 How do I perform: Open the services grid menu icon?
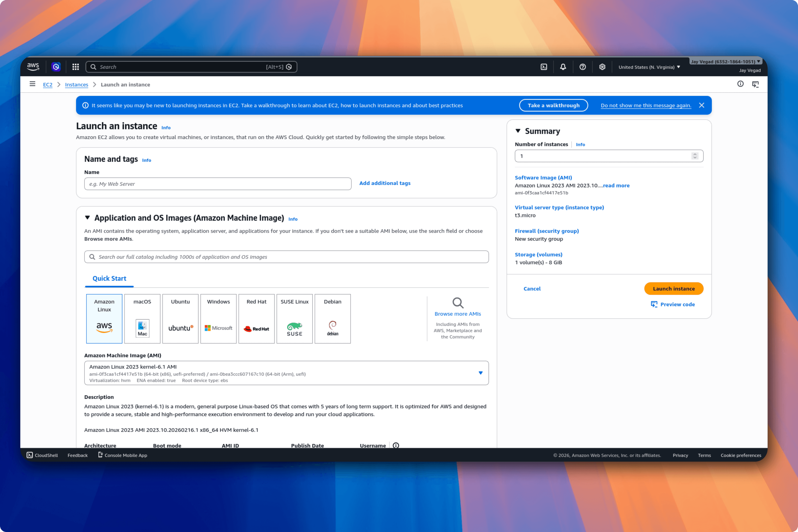click(76, 67)
